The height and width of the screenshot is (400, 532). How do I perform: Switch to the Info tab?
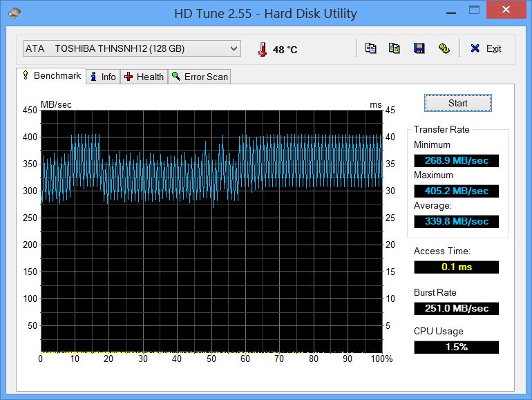[x=103, y=77]
